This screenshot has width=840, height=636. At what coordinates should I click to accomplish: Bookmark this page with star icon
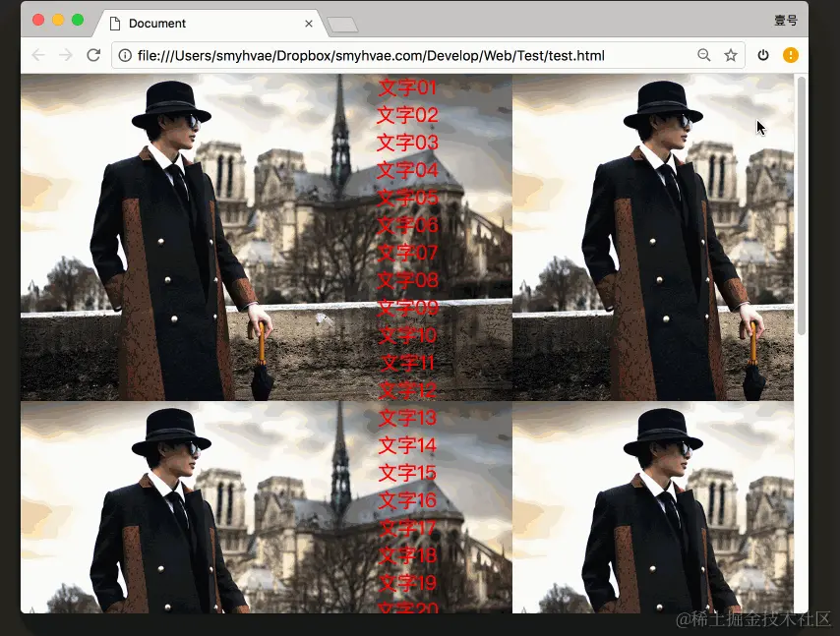pyautogui.click(x=731, y=55)
